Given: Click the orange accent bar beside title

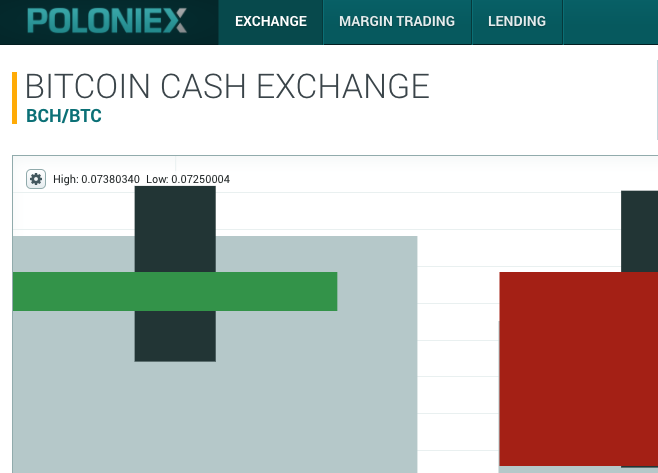Looking at the screenshot, I should pos(14,98).
